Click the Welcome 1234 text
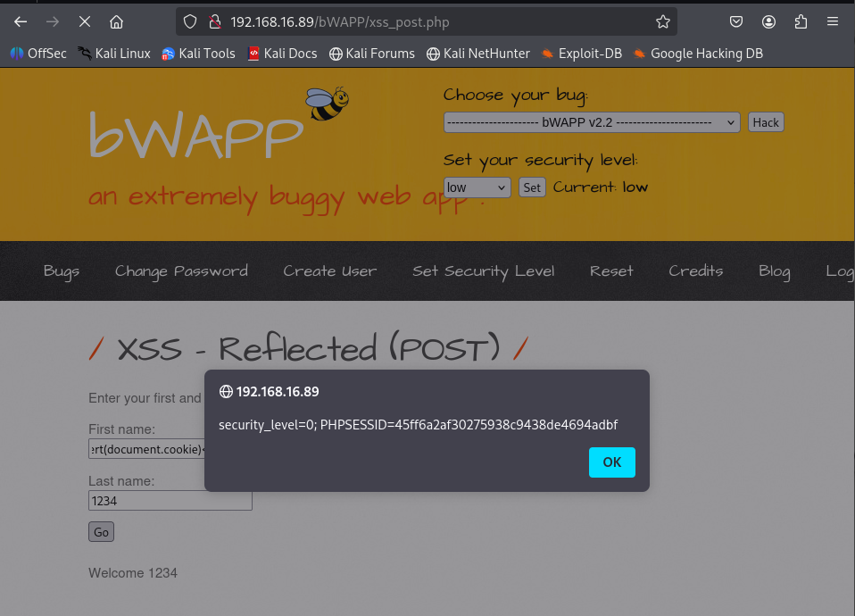Screen dimensions: 855x616 tap(133, 573)
